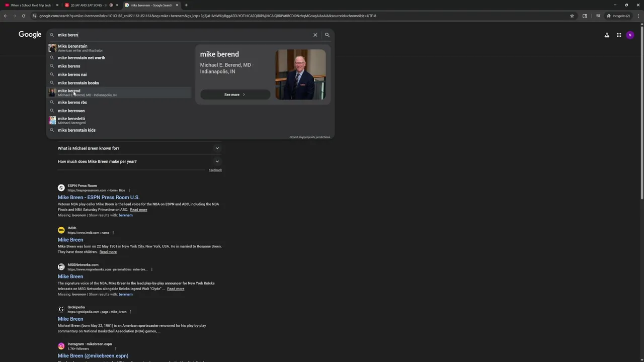Open Grokipedia 'Mike Breen' result link

point(70,319)
